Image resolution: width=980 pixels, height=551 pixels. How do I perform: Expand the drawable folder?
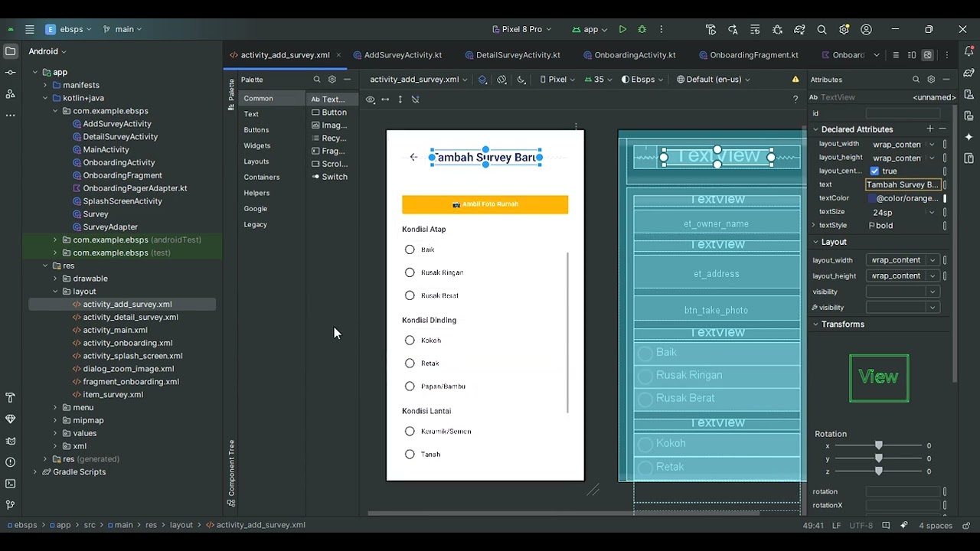[55, 279]
